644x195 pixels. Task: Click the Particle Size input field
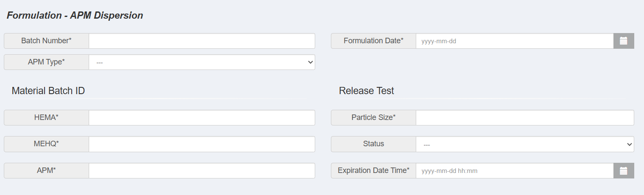point(525,118)
